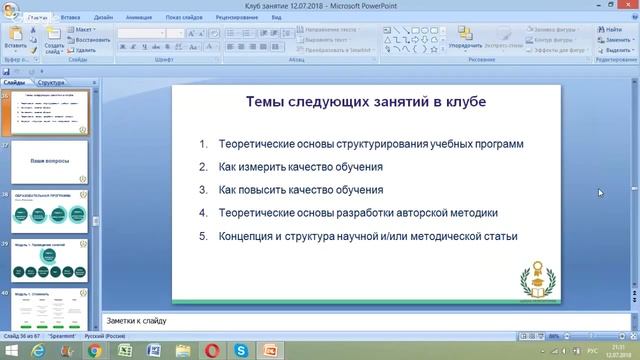Click the Восстановить reset button

coord(89,40)
